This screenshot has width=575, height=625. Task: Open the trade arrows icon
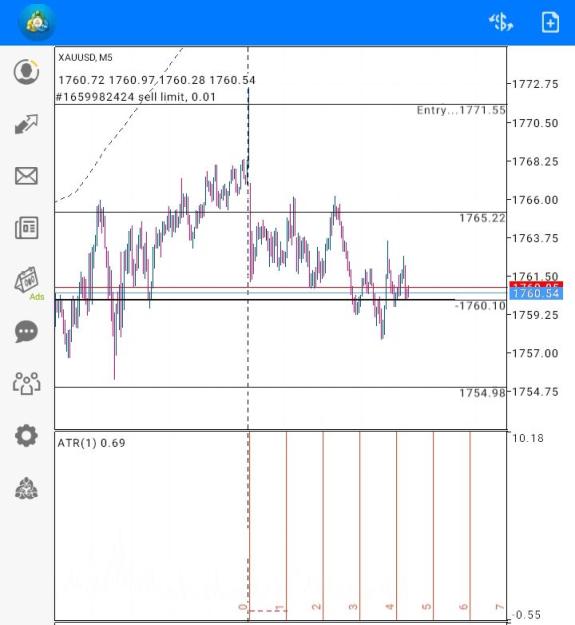pos(26,124)
